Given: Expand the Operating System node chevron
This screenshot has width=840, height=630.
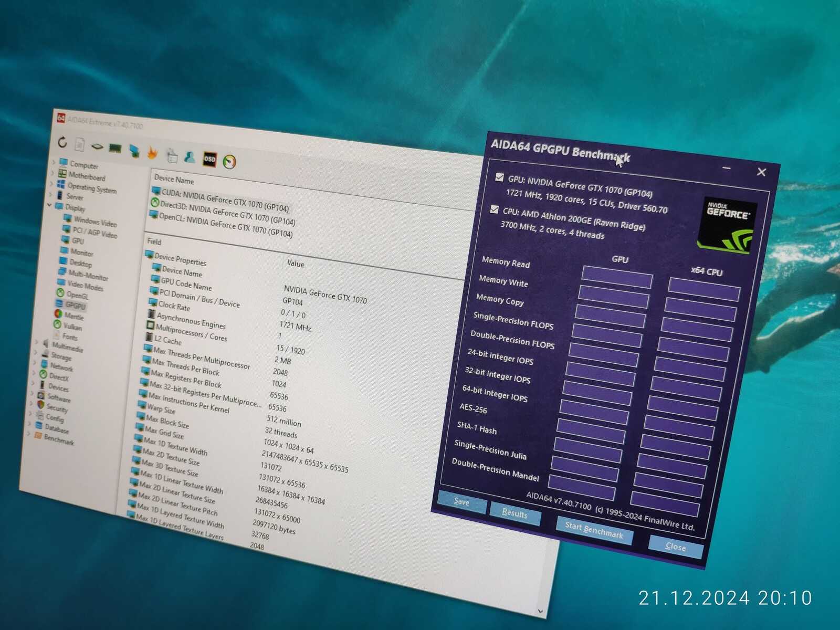Looking at the screenshot, I should click(x=51, y=183).
